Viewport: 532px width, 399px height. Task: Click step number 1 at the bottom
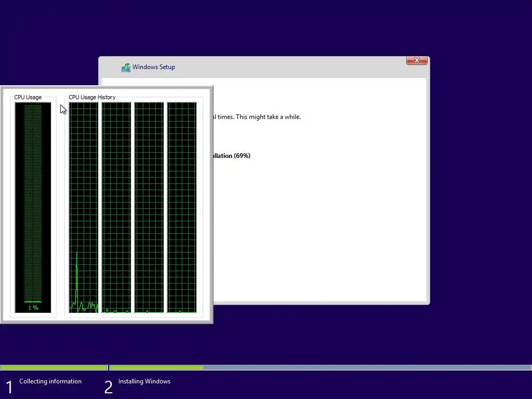pyautogui.click(x=9, y=388)
